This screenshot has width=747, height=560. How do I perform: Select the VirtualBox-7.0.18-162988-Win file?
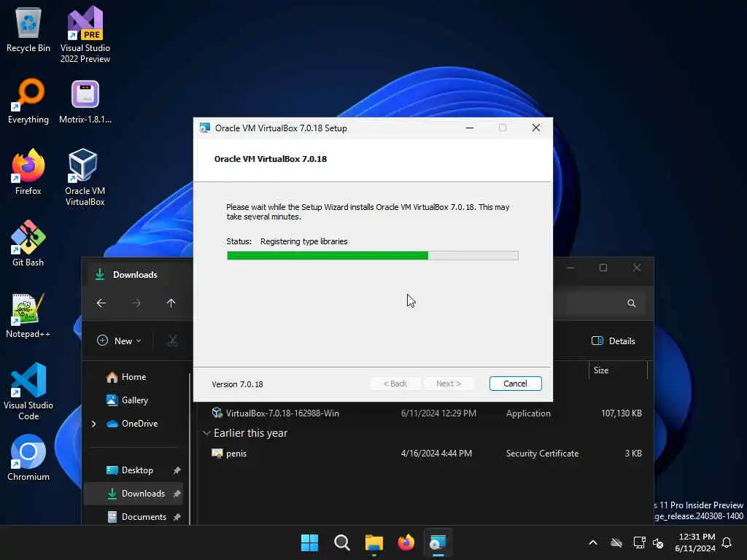pos(282,413)
